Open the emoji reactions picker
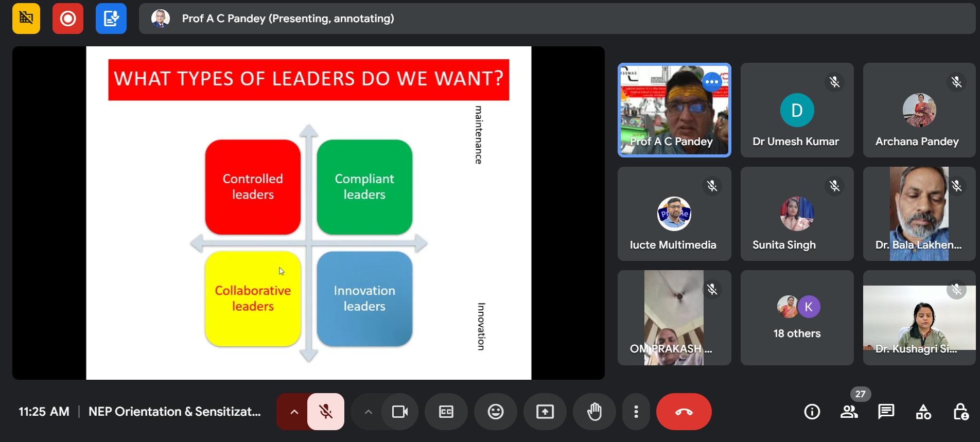The height and width of the screenshot is (442, 980). coord(495,412)
